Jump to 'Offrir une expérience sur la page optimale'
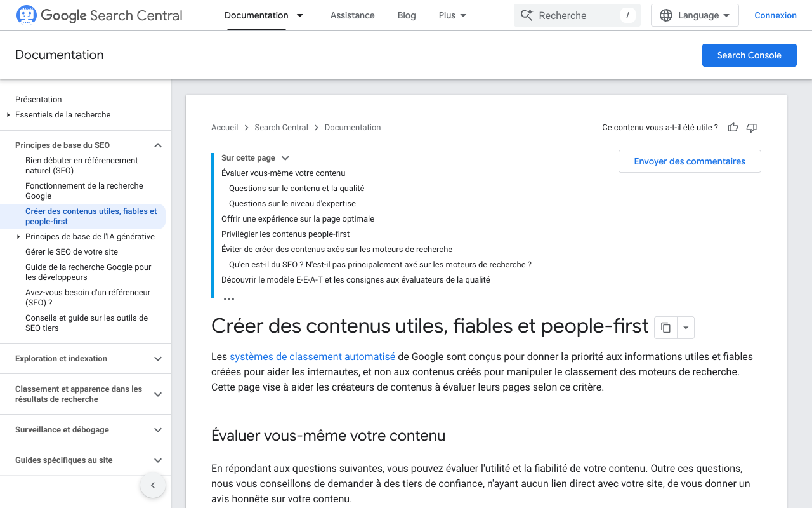 (298, 219)
